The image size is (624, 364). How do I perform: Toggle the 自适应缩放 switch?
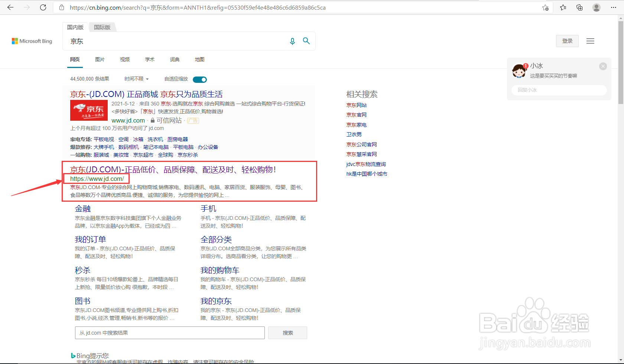point(200,79)
